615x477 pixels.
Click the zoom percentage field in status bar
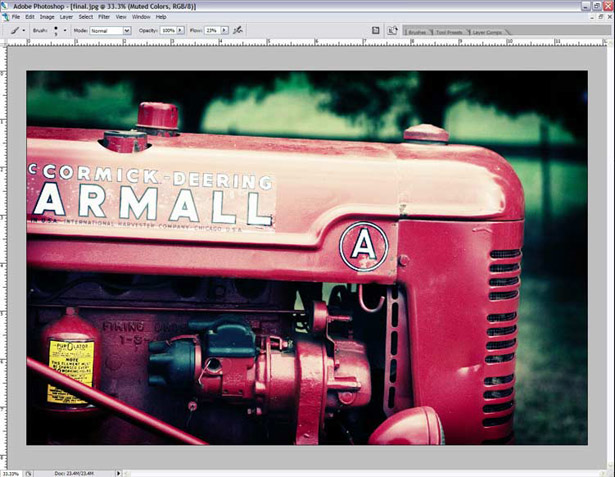(11, 473)
